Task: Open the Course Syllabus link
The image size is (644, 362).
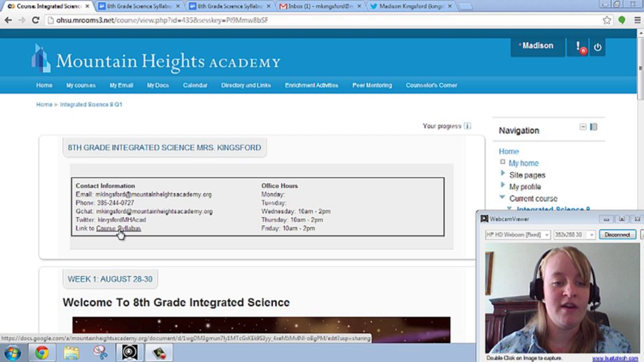Action: pyautogui.click(x=118, y=228)
